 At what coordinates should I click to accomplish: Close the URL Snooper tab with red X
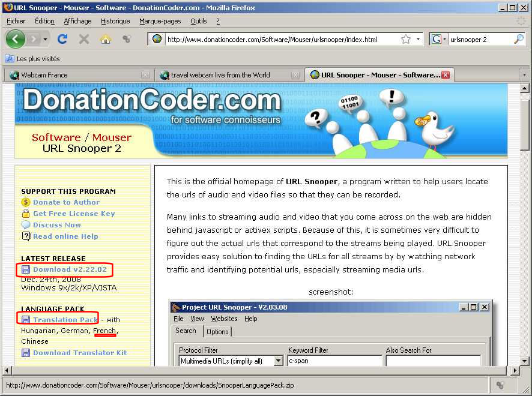pos(446,75)
